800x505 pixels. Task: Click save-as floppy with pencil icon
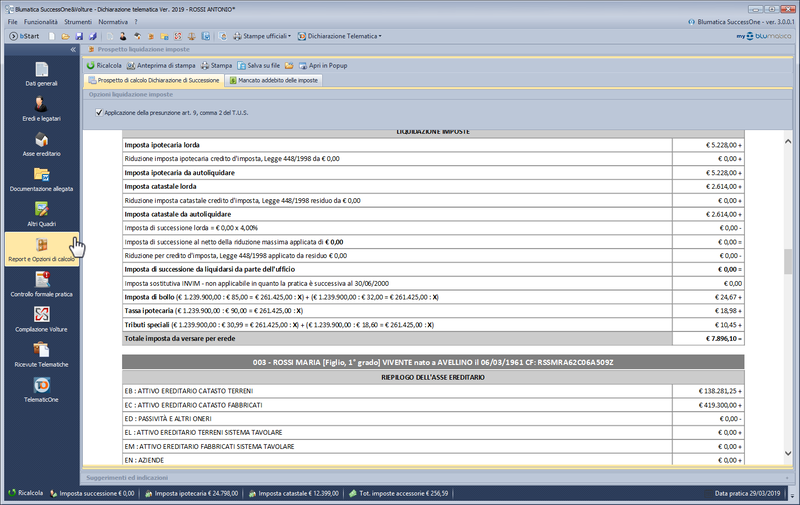(92, 36)
